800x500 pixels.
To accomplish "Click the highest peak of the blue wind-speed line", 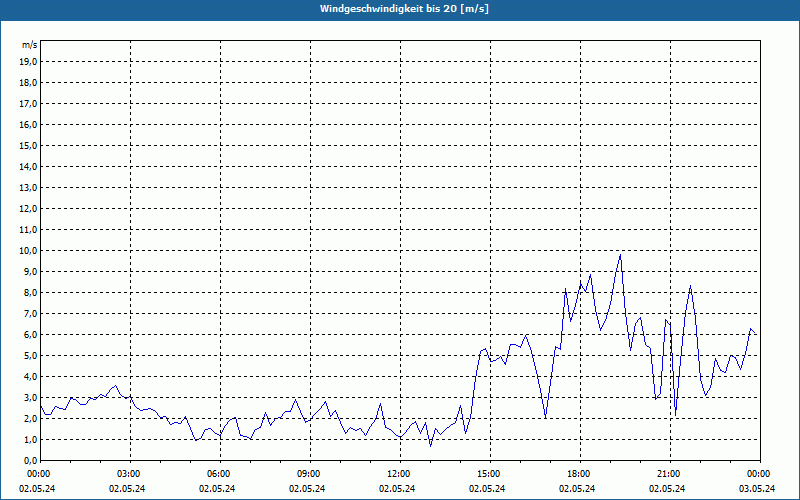I will click(620, 255).
